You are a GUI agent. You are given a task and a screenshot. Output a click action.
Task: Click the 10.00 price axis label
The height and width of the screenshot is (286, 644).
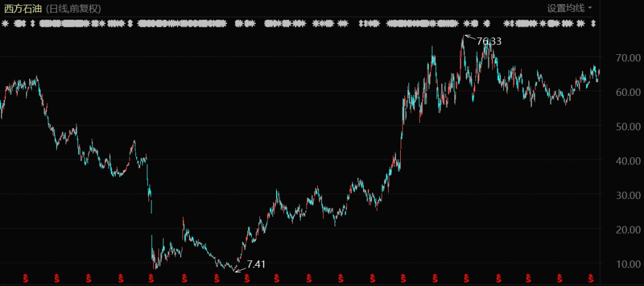pos(630,264)
